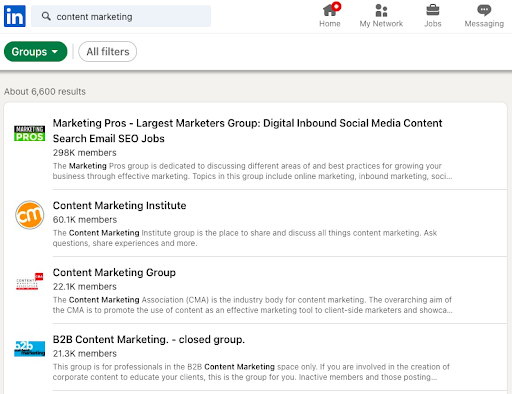Open Content Marketing Group logo thumbnail

(30, 282)
